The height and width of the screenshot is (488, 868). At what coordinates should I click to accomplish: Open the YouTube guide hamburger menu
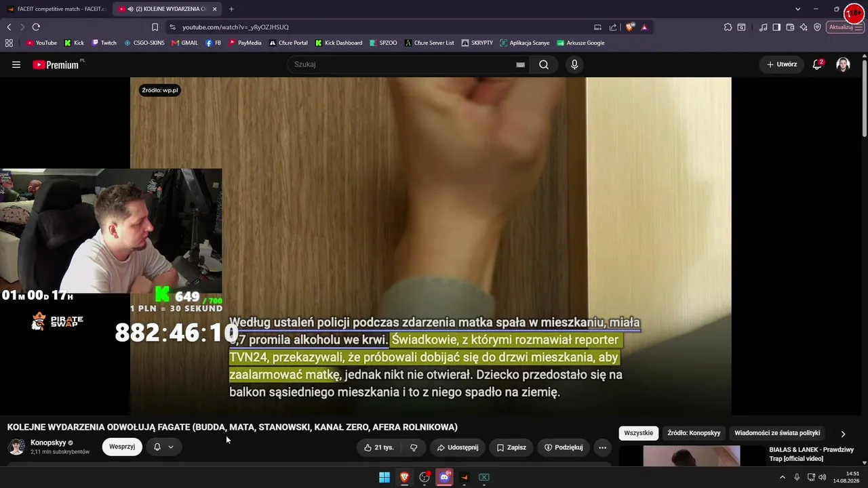[16, 64]
